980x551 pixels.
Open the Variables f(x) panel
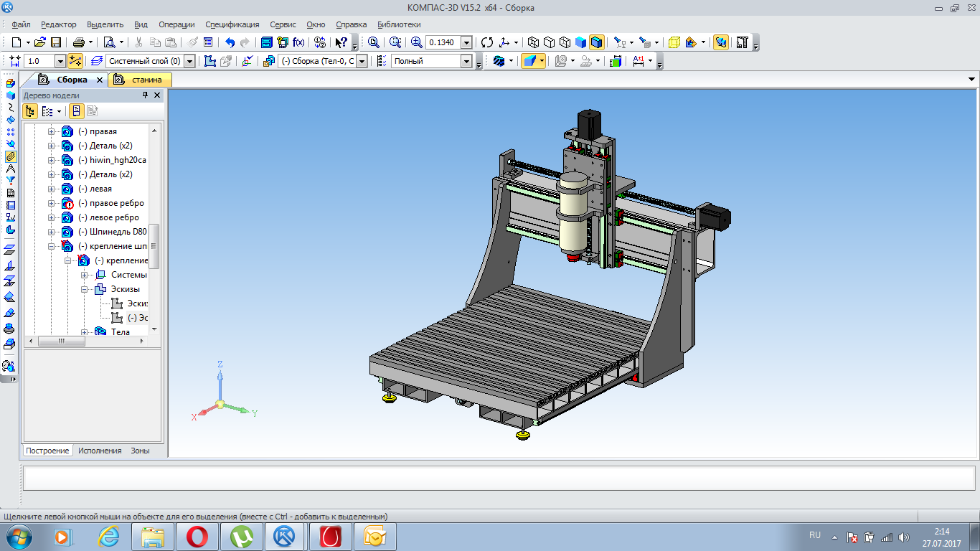tap(298, 42)
